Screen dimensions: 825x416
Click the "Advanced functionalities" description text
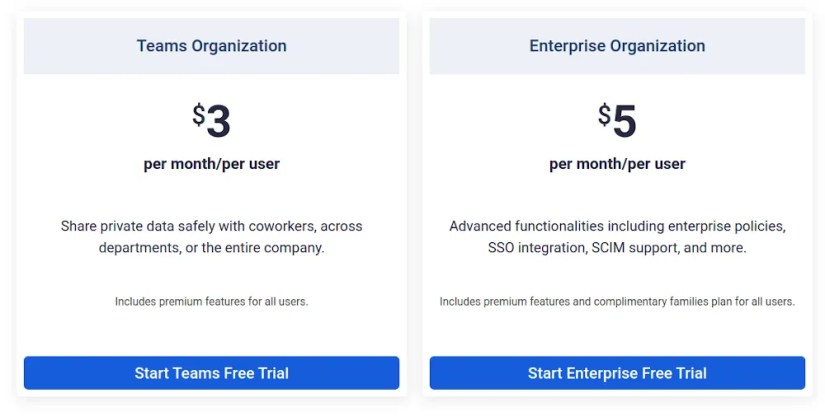pos(617,237)
